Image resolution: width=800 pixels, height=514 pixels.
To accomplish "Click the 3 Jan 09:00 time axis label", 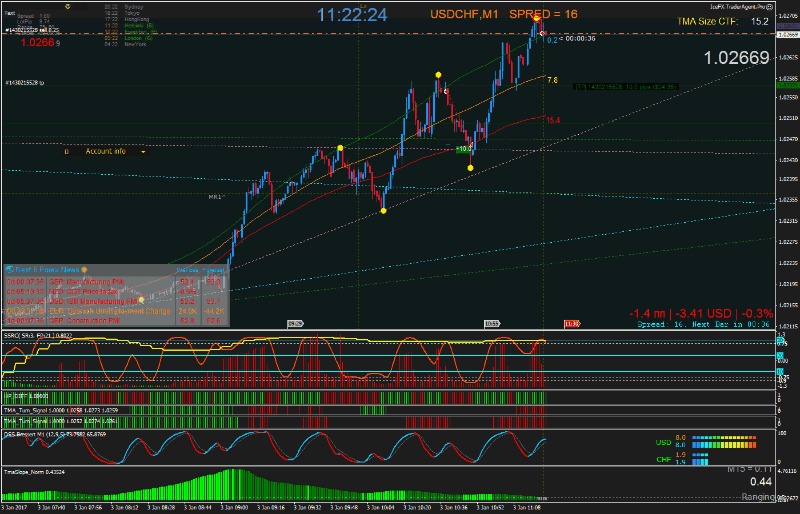I will pos(234,508).
